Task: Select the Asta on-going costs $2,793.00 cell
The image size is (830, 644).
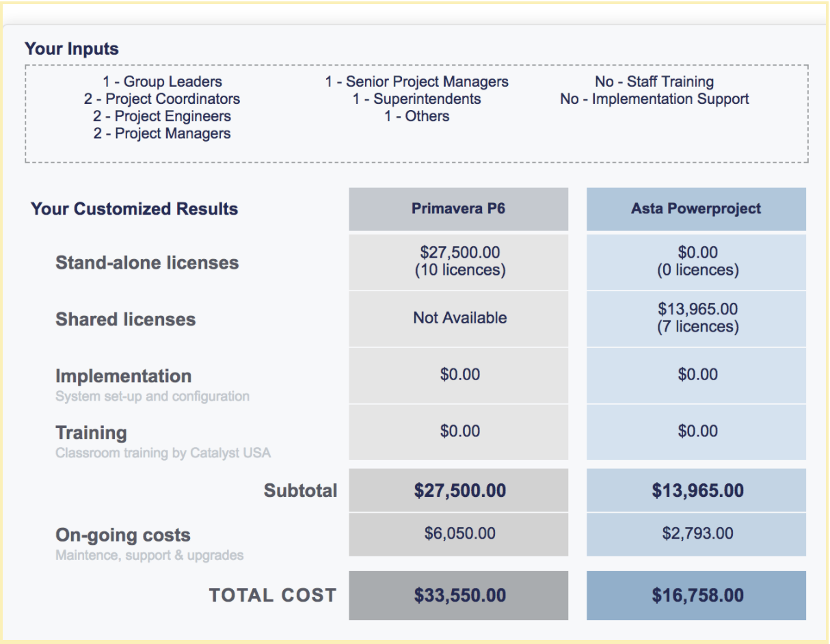Action: (697, 533)
